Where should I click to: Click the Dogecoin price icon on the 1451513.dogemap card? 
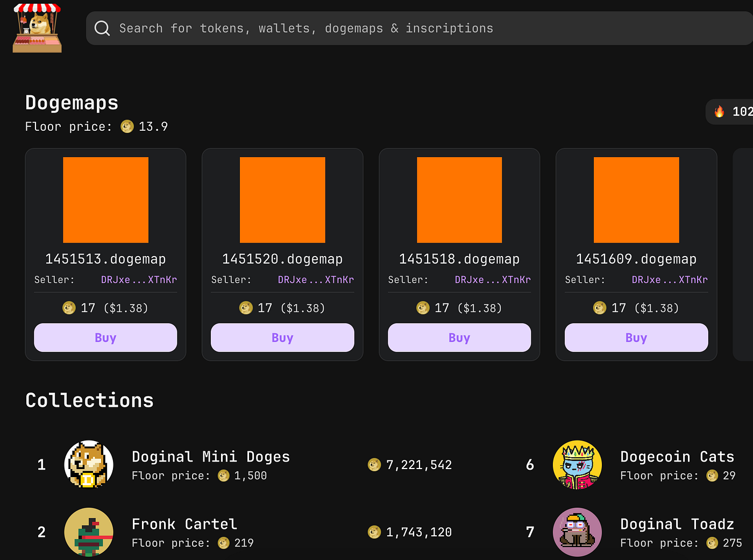click(x=69, y=308)
